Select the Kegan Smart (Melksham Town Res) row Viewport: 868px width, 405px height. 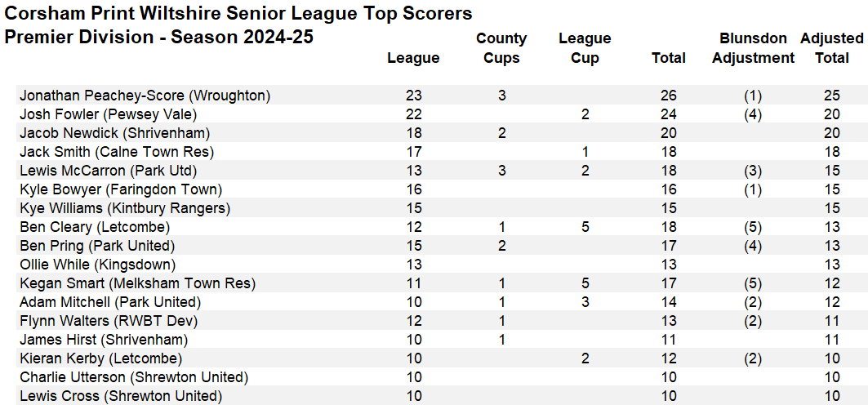(x=137, y=283)
